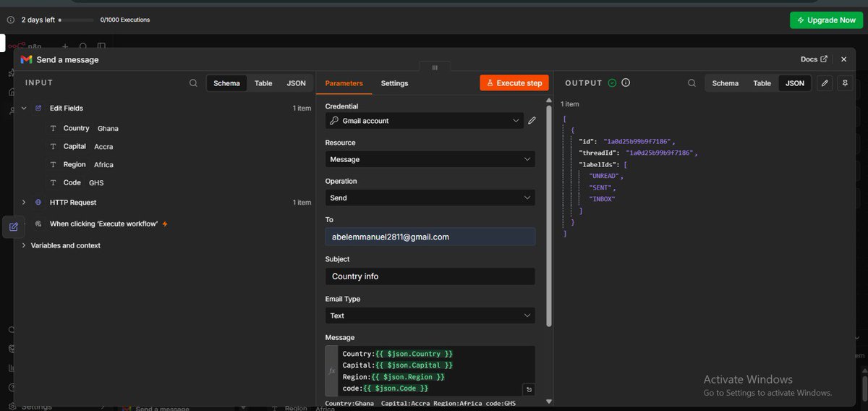Image resolution: width=868 pixels, height=411 pixels.
Task: Click the text type icon beside Region
Action: click(x=53, y=164)
